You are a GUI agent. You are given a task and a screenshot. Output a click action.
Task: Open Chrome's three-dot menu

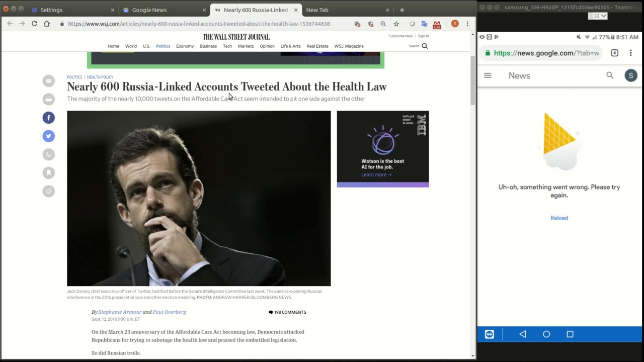[x=467, y=24]
